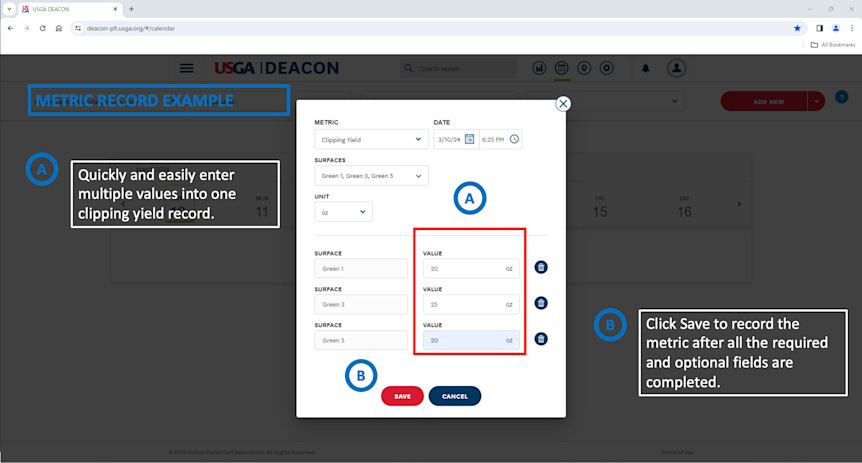
Task: Close the USGA DEACON browser tab
Action: pyautogui.click(x=115, y=9)
